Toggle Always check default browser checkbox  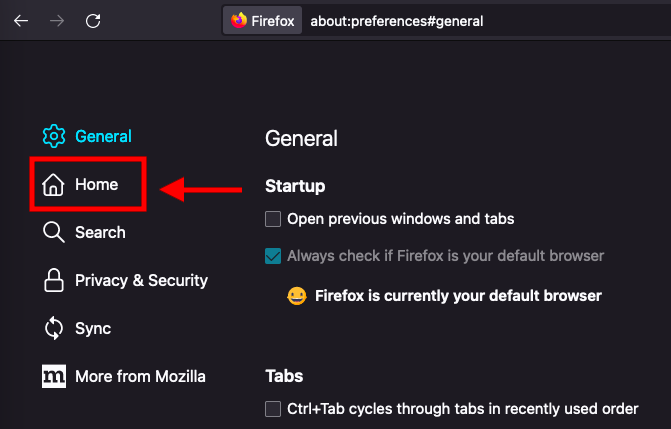click(x=273, y=256)
